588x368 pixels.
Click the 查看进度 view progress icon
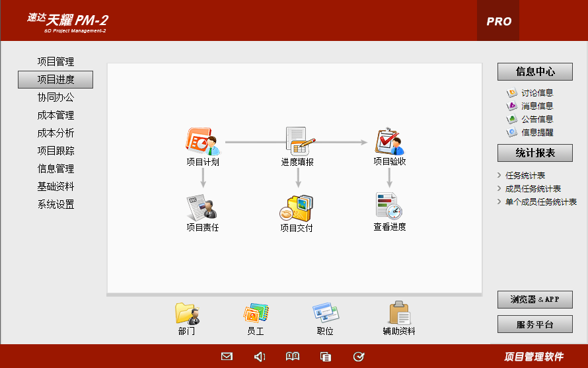pos(389,207)
